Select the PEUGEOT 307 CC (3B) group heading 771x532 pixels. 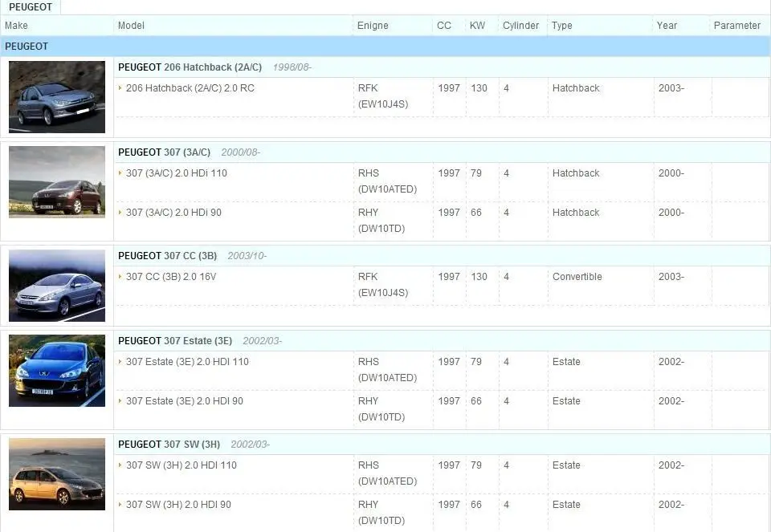pos(167,256)
